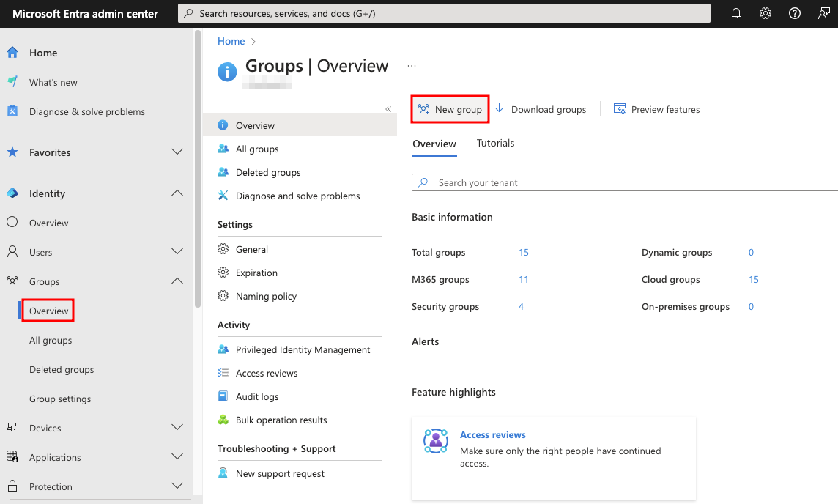
Task: Open All groups under Groups in sidebar
Action: [x=51, y=341]
